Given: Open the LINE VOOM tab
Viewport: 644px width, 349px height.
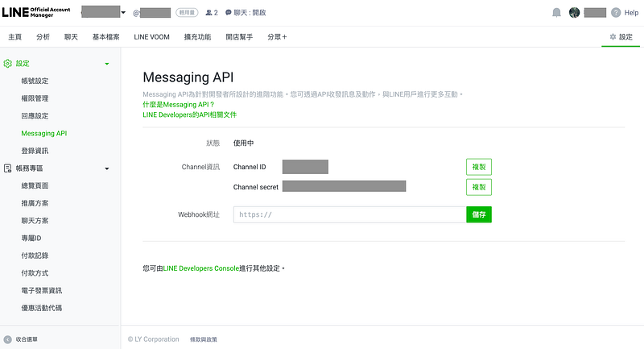Looking at the screenshot, I should coord(151,37).
